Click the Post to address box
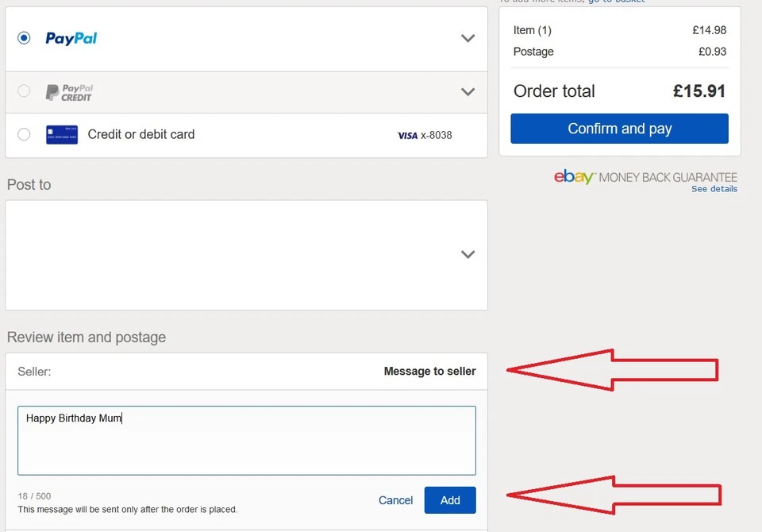The image size is (762, 532). point(238,255)
